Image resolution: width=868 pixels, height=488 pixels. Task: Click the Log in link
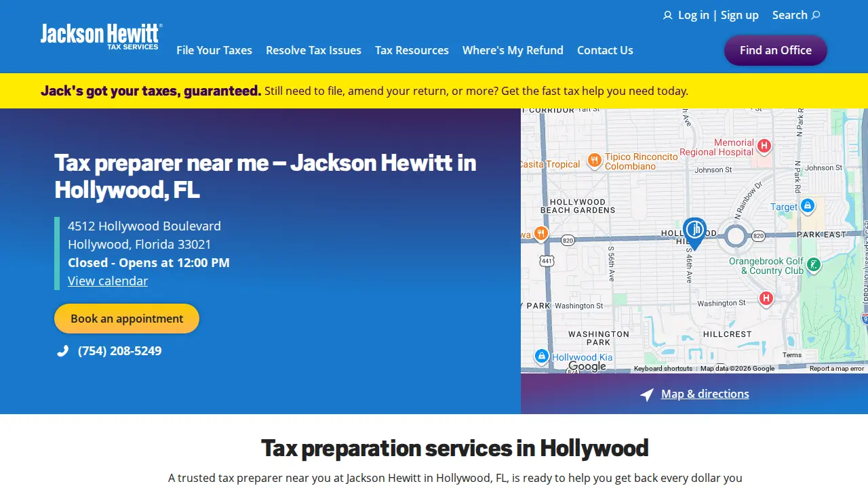point(694,15)
